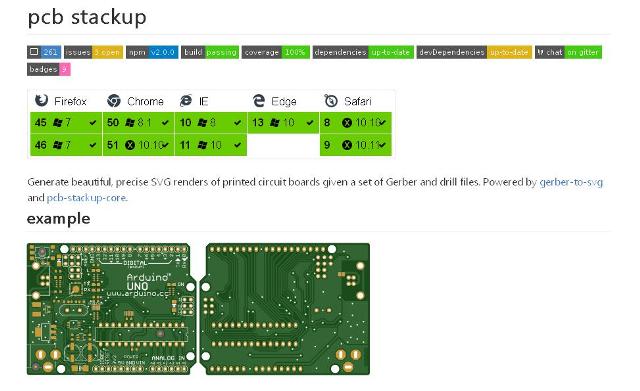Viewport: 640px width, 391px height.
Task: Open the build passing badge
Action: point(210,52)
